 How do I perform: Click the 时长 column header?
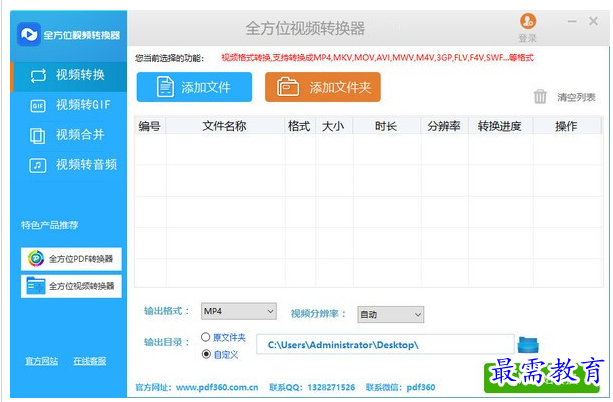386,126
